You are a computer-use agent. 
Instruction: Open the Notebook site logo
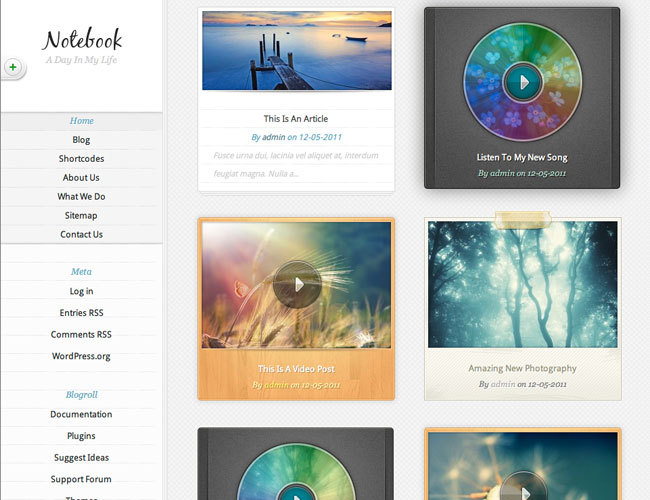click(82, 39)
